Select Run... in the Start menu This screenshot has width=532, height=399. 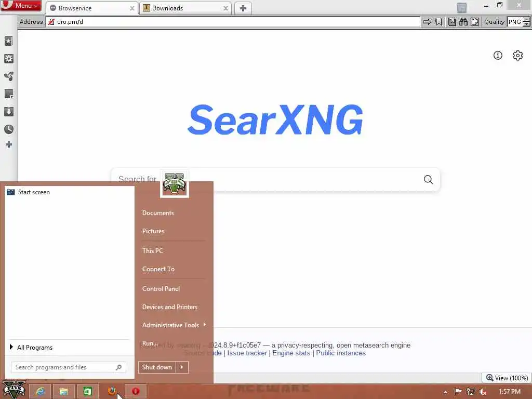point(150,343)
